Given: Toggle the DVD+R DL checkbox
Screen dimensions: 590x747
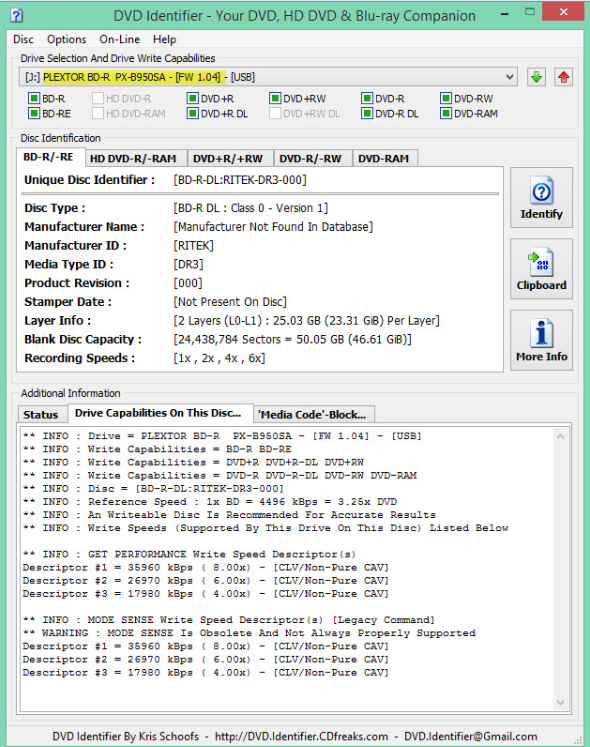Looking at the screenshot, I should pyautogui.click(x=193, y=114).
